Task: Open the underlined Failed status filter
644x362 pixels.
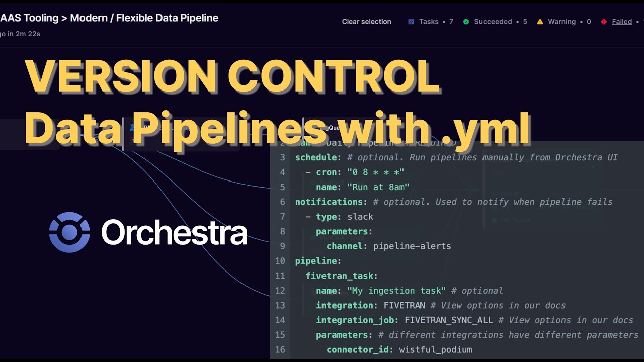Action: (622, 22)
